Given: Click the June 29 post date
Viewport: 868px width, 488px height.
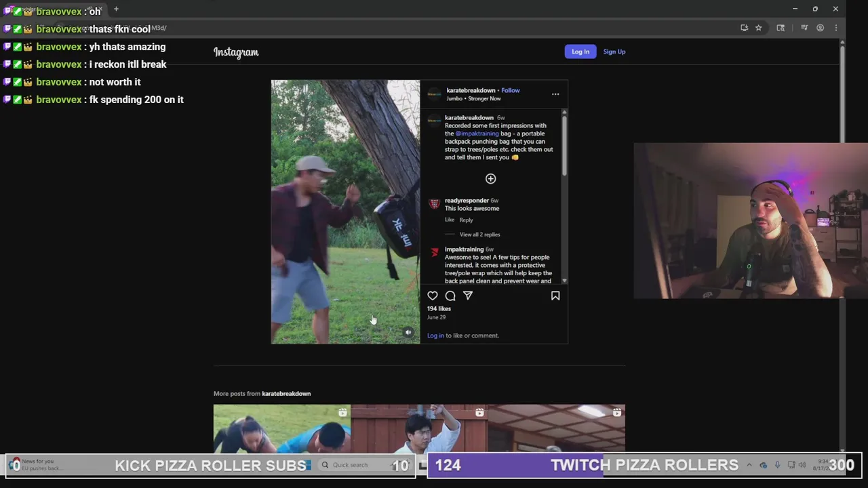Looking at the screenshot, I should [436, 317].
